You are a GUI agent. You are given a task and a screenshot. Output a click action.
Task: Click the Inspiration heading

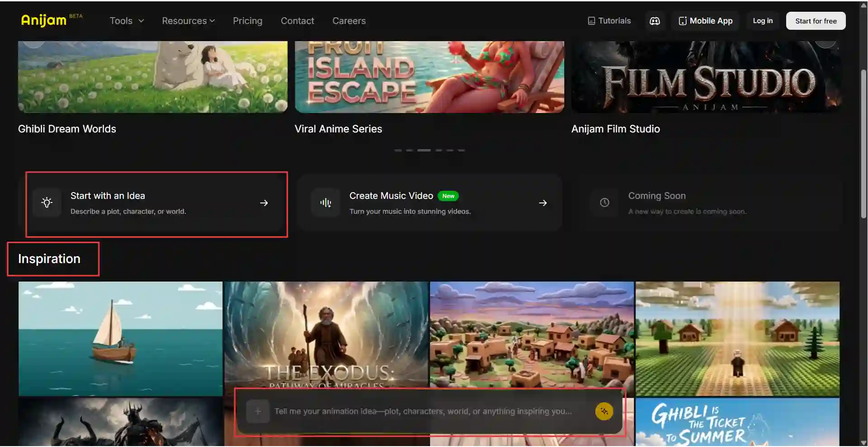click(x=49, y=259)
